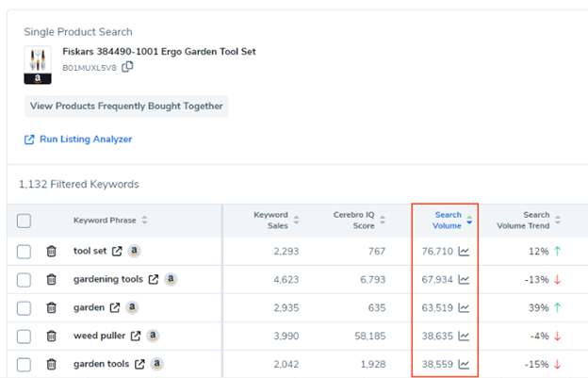View search volume graph for 'weed puller'
The height and width of the screenshot is (378, 588).
coord(464,336)
